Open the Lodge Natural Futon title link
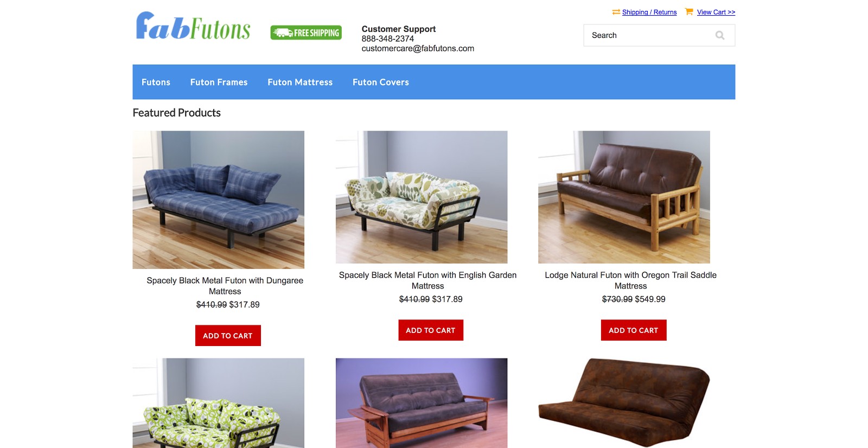This screenshot has width=868, height=448. (630, 280)
